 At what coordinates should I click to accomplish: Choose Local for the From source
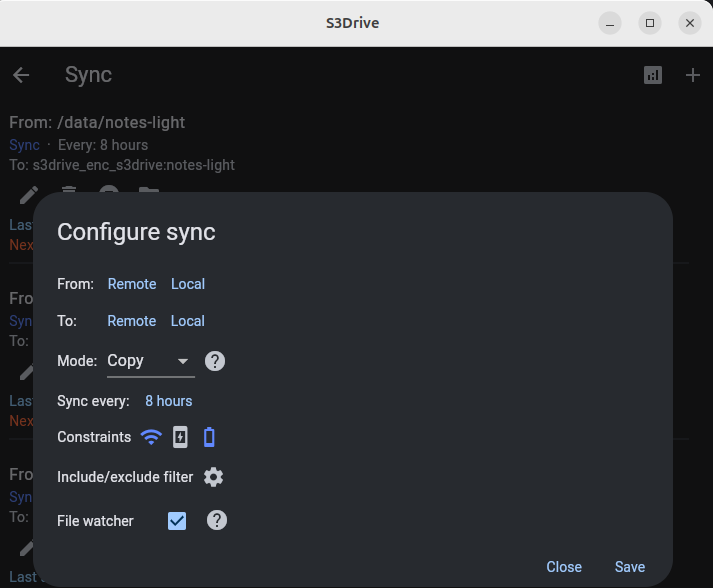click(x=188, y=284)
